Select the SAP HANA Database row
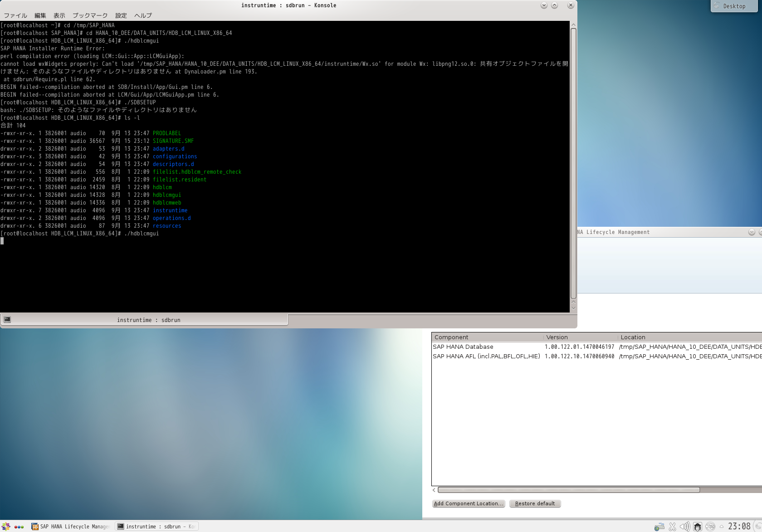This screenshot has width=762, height=532. click(597, 347)
